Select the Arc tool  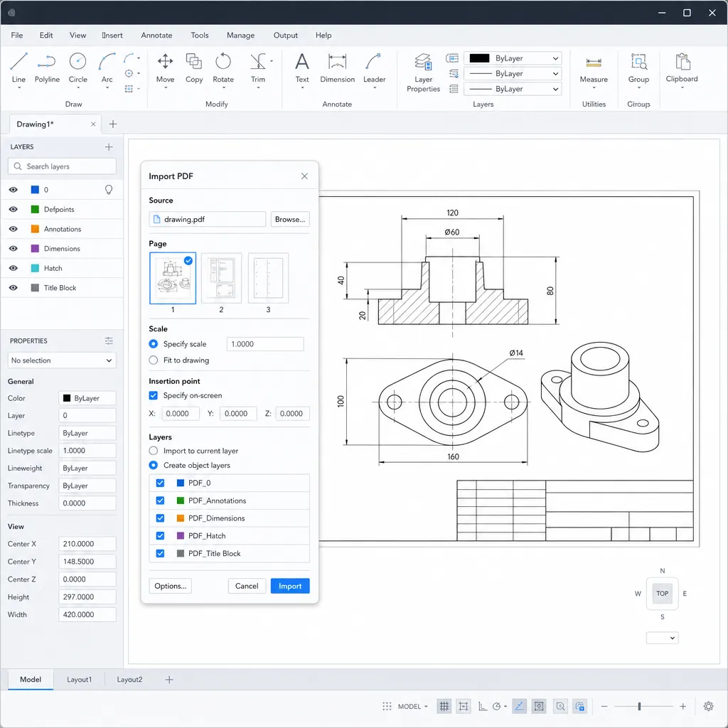(x=107, y=68)
